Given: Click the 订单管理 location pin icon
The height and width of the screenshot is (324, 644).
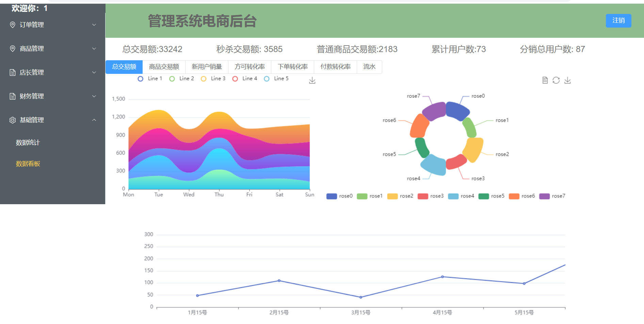Looking at the screenshot, I should point(13,25).
